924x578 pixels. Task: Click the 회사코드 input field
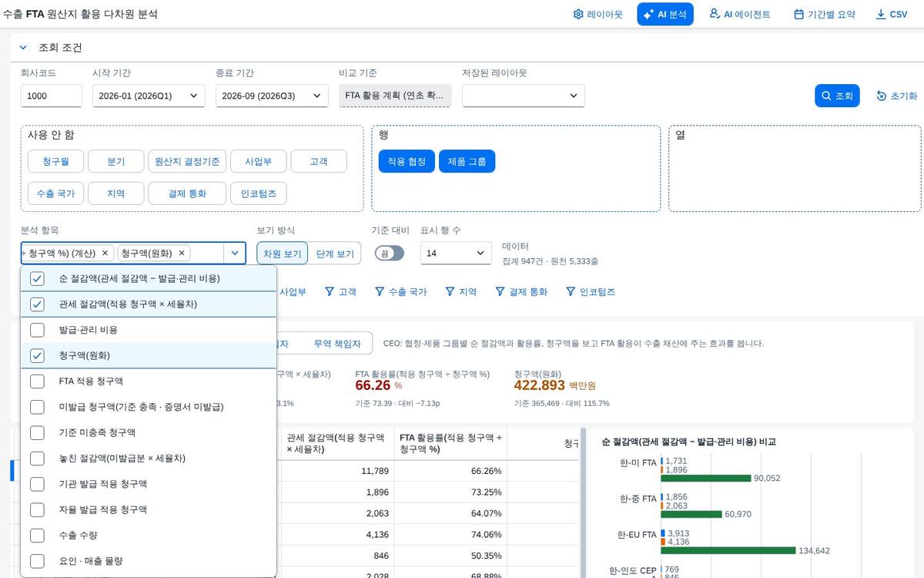51,96
